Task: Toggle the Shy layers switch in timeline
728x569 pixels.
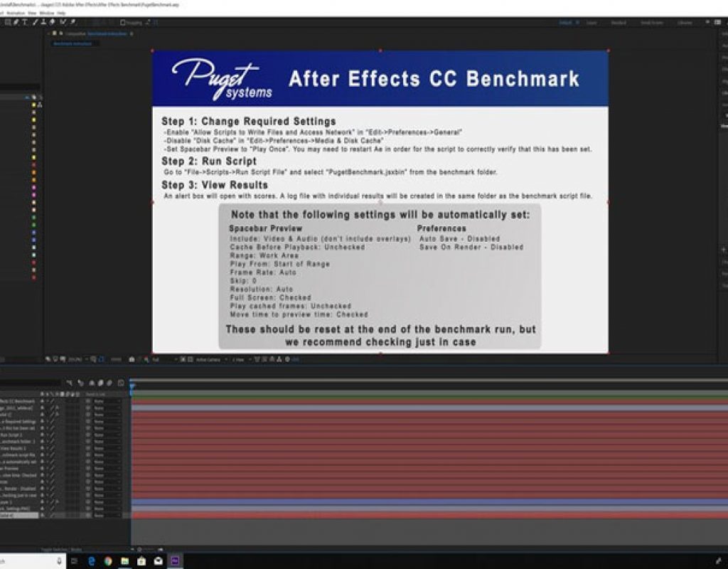Action: (92, 383)
